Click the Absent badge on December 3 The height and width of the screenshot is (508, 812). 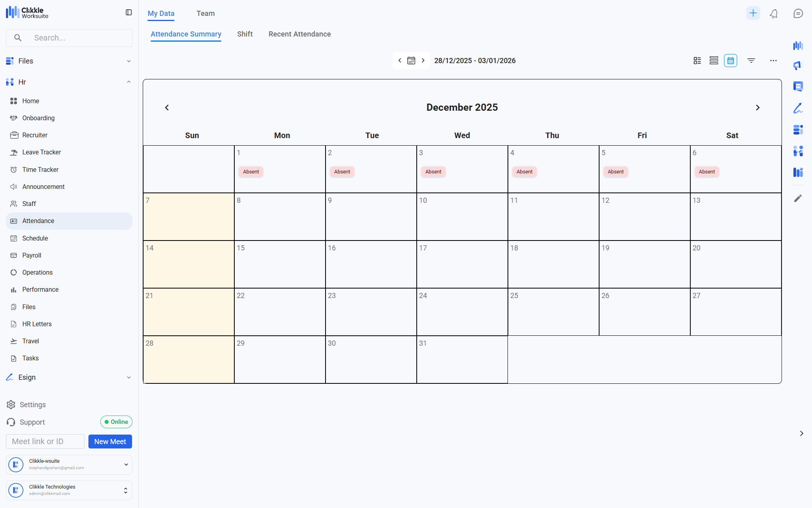(x=433, y=172)
